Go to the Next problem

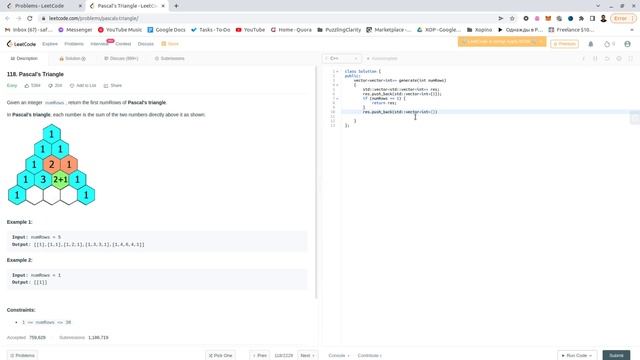click(x=308, y=356)
